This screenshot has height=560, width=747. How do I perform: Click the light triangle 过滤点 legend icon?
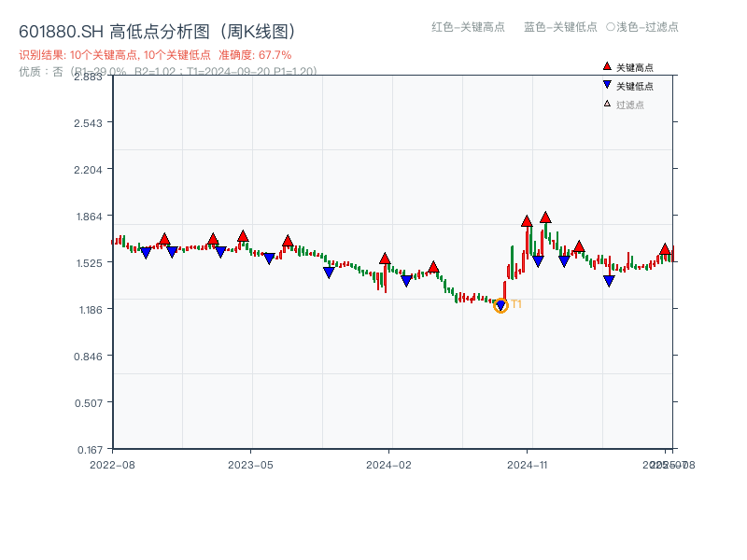coord(607,104)
